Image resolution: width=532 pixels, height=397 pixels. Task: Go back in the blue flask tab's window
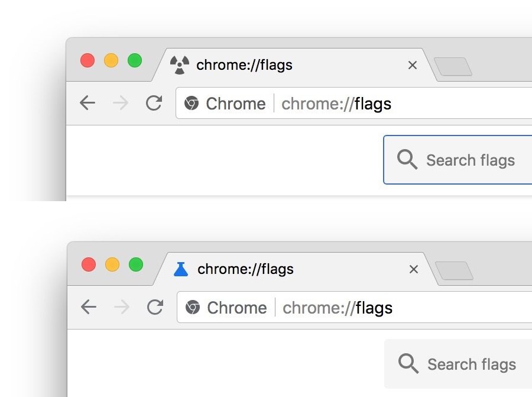(x=89, y=307)
